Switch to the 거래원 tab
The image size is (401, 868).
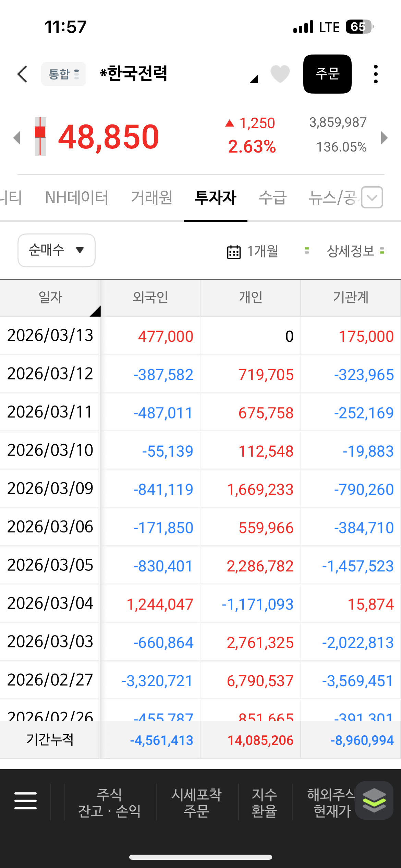click(x=151, y=198)
